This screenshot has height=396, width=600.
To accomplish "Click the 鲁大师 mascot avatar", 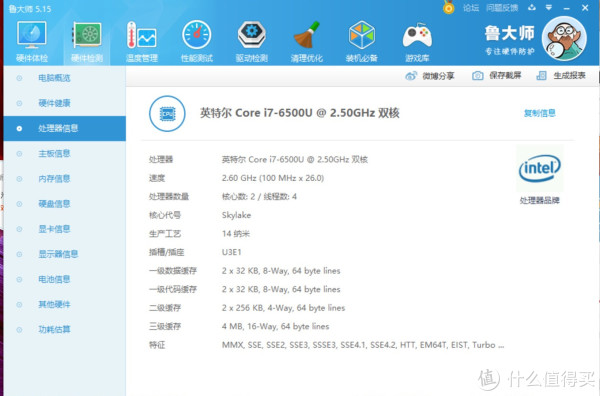I will click(564, 38).
